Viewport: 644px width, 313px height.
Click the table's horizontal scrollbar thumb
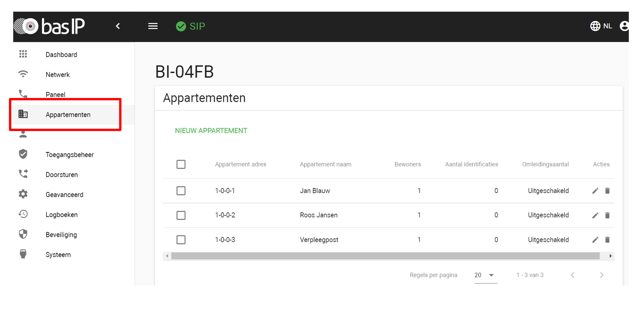point(385,256)
